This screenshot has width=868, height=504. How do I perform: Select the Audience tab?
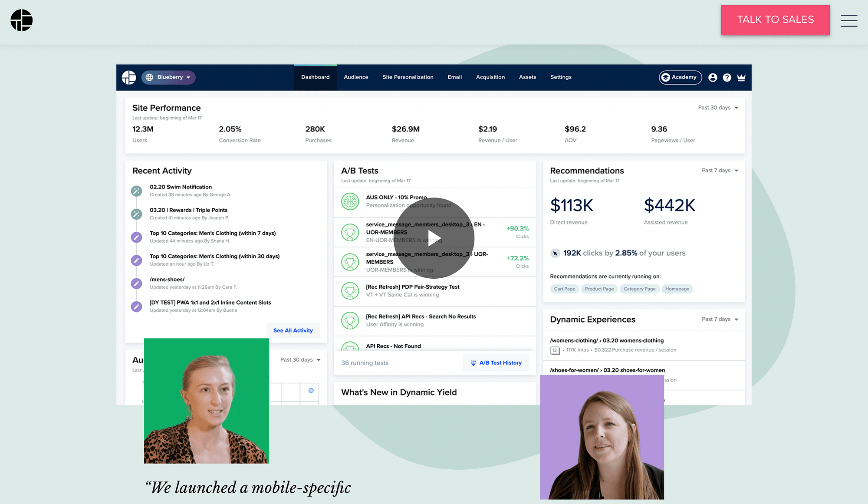pyautogui.click(x=356, y=77)
